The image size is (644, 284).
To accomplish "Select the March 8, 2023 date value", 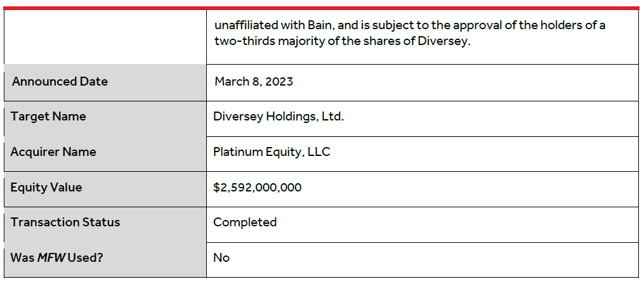I will [254, 82].
